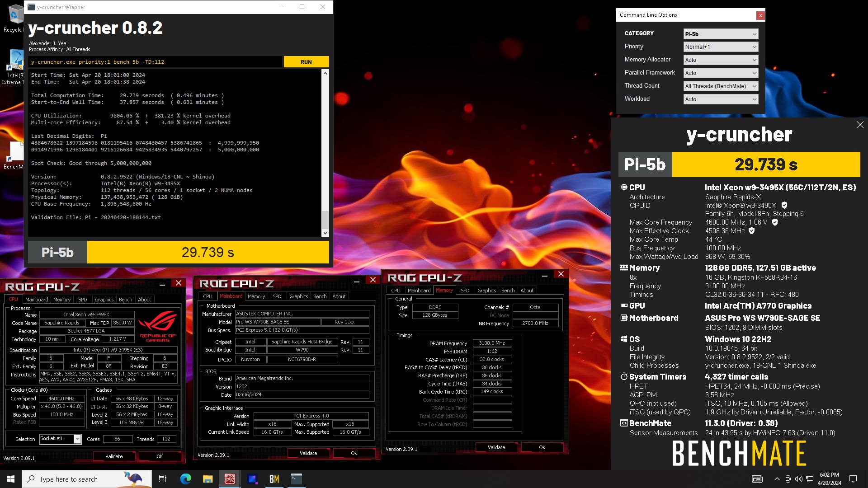
Task: Click the System Timers clock icon
Action: click(x=624, y=376)
